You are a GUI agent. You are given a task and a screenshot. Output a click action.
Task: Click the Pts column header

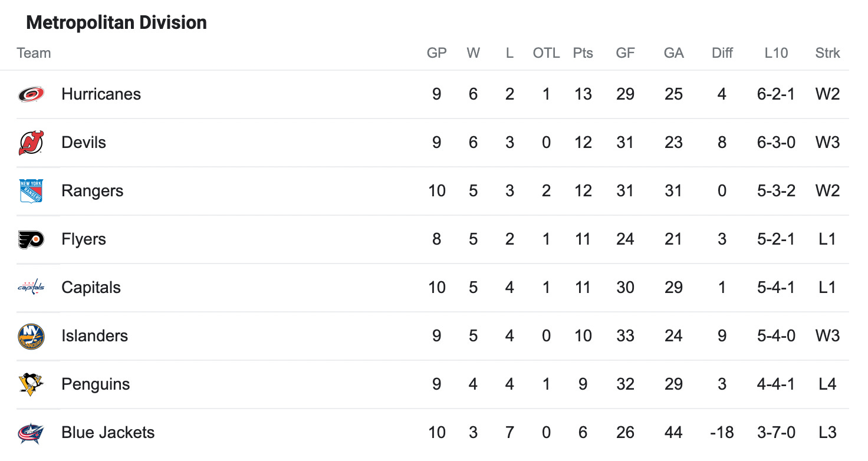click(583, 53)
